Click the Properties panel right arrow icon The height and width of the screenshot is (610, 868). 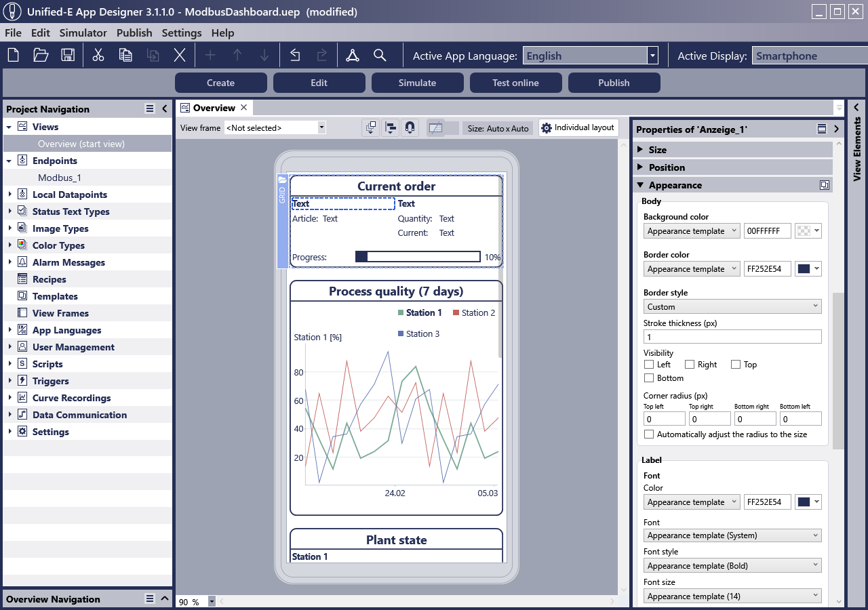click(x=836, y=129)
